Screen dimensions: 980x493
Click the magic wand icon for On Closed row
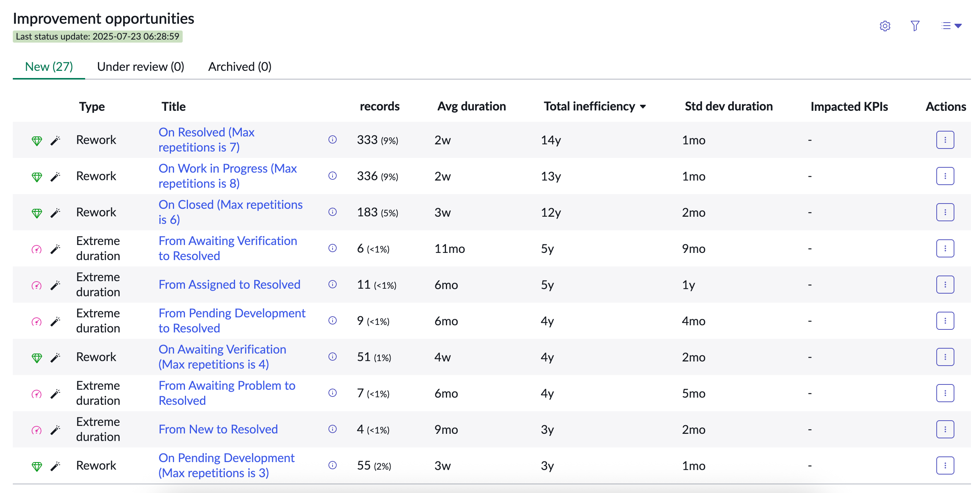[55, 213]
